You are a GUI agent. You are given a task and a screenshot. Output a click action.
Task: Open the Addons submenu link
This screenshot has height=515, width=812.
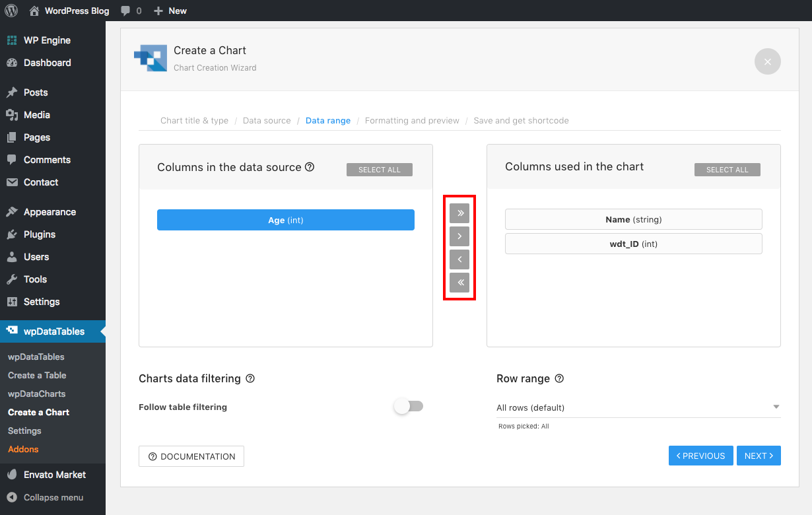point(23,449)
